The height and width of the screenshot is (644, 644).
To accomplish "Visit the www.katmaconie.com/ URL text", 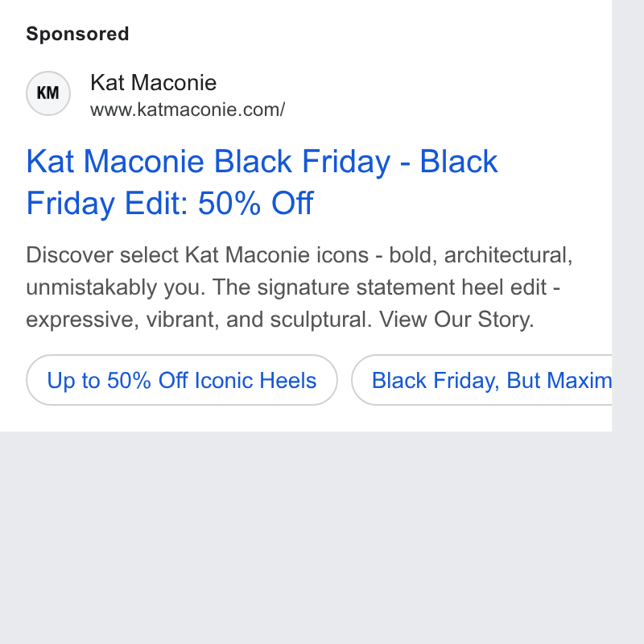I will click(x=188, y=109).
